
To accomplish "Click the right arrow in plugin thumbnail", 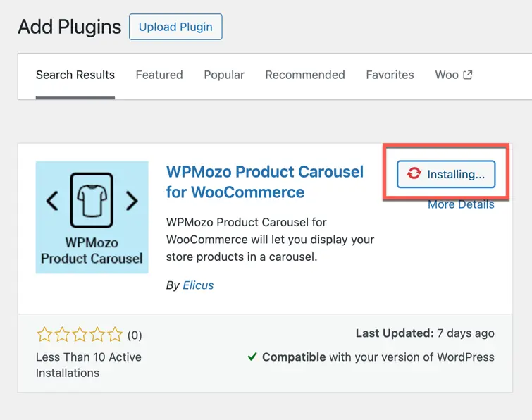I will pyautogui.click(x=132, y=202).
